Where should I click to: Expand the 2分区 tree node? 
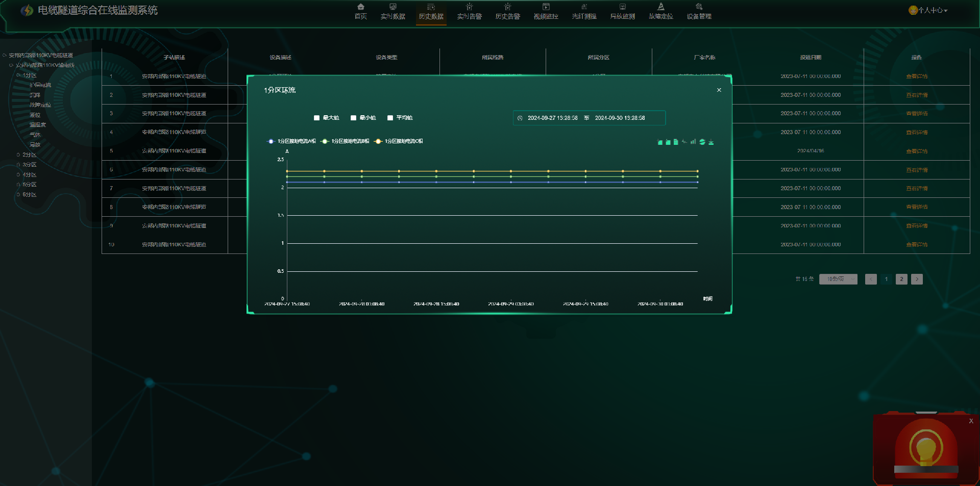tap(18, 155)
